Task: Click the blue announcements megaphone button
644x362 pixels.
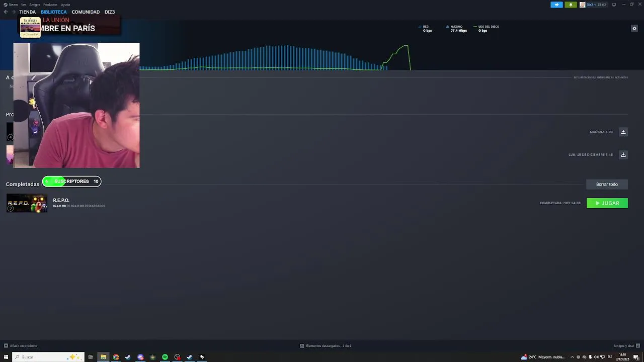Action: click(x=556, y=5)
